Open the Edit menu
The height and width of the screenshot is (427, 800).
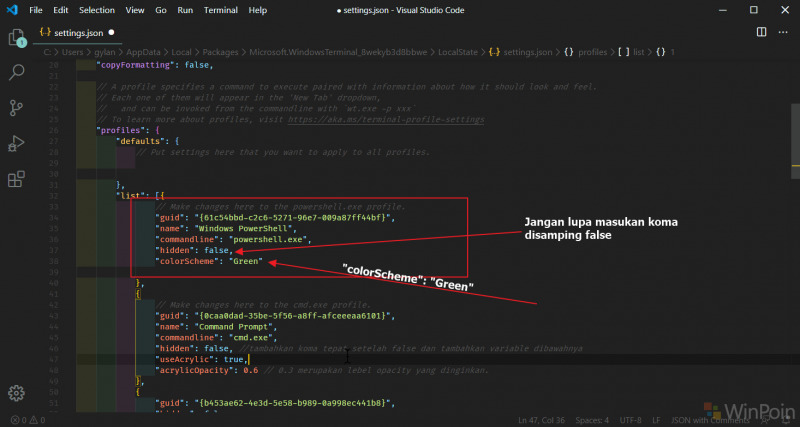click(x=60, y=10)
